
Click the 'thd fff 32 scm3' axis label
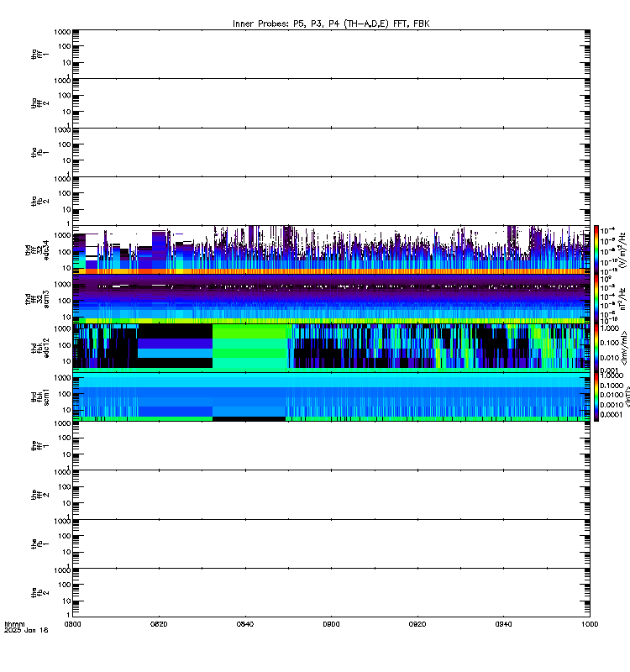tap(37, 299)
